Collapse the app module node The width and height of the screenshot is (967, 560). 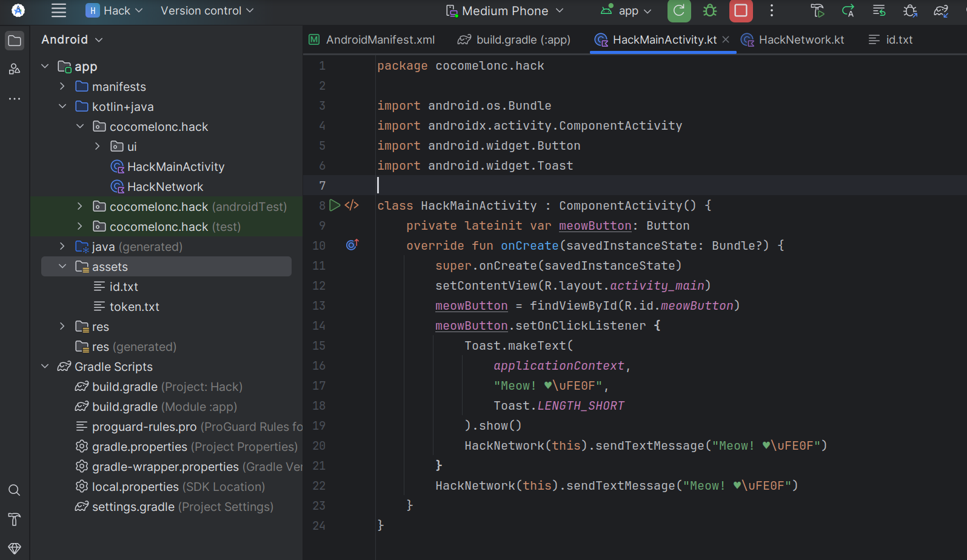click(45, 66)
